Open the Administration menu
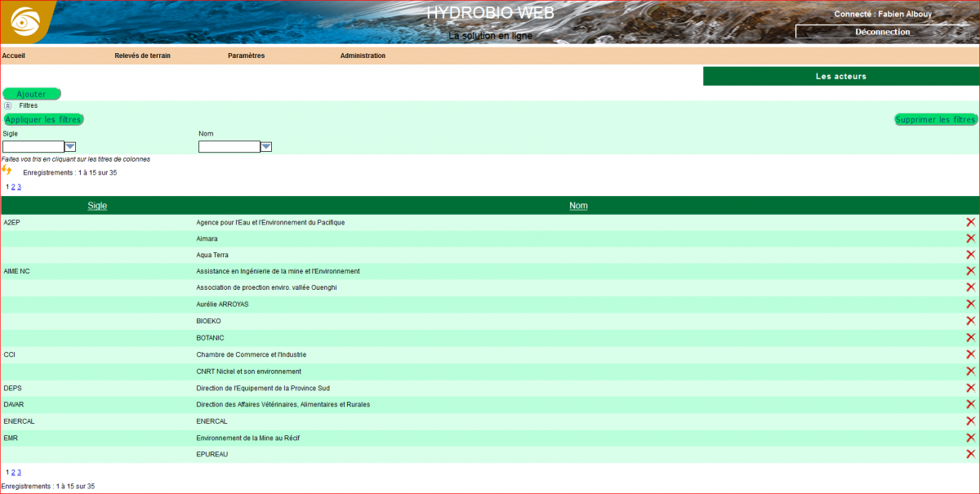Viewport: 980px width, 494px height. [363, 56]
